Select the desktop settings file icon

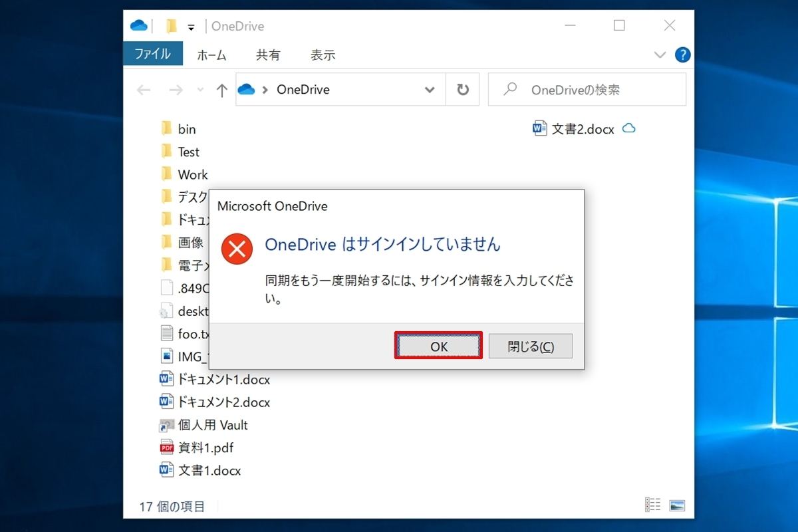point(166,311)
